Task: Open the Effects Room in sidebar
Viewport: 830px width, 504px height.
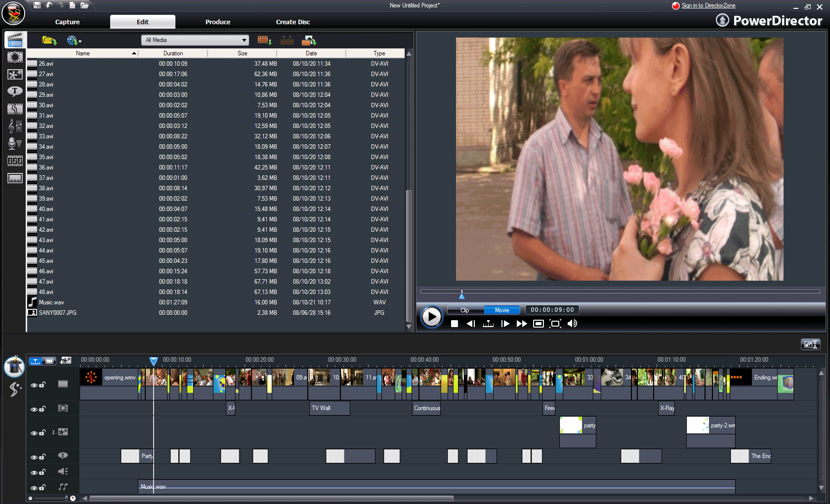Action: click(15, 57)
